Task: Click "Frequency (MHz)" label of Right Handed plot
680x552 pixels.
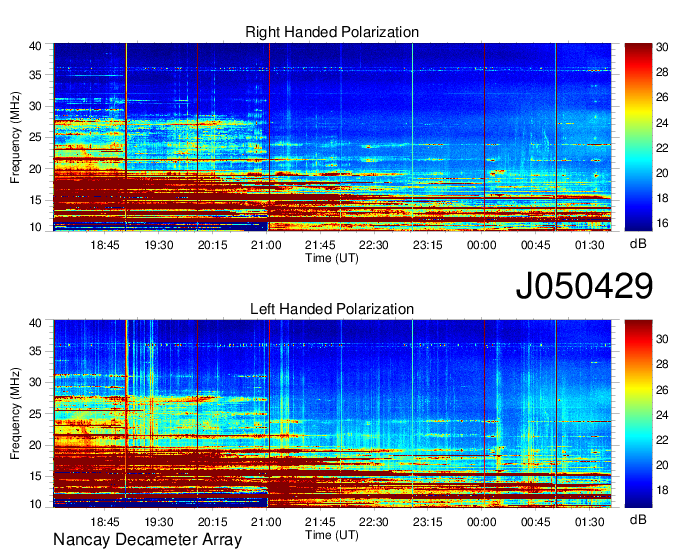Action: coord(15,137)
